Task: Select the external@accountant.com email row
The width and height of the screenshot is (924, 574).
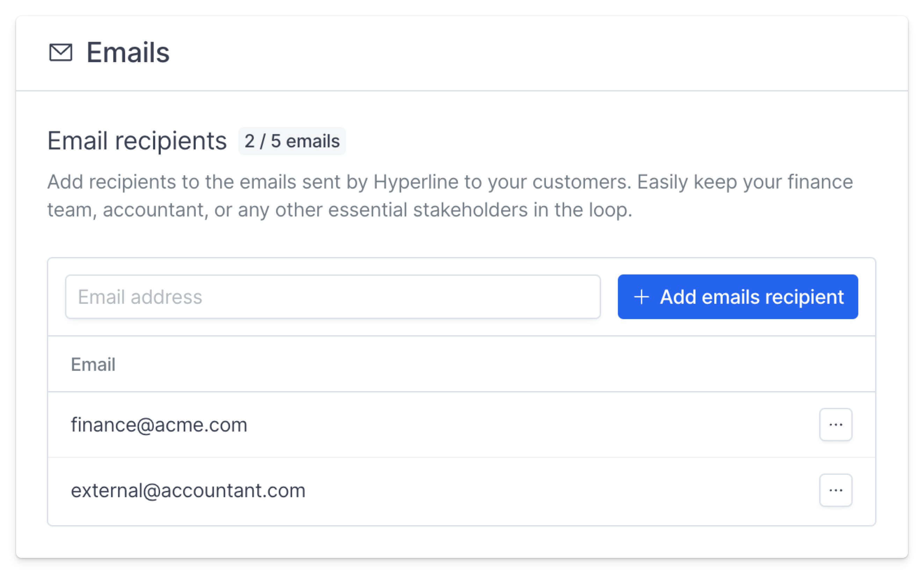Action: [x=462, y=491]
